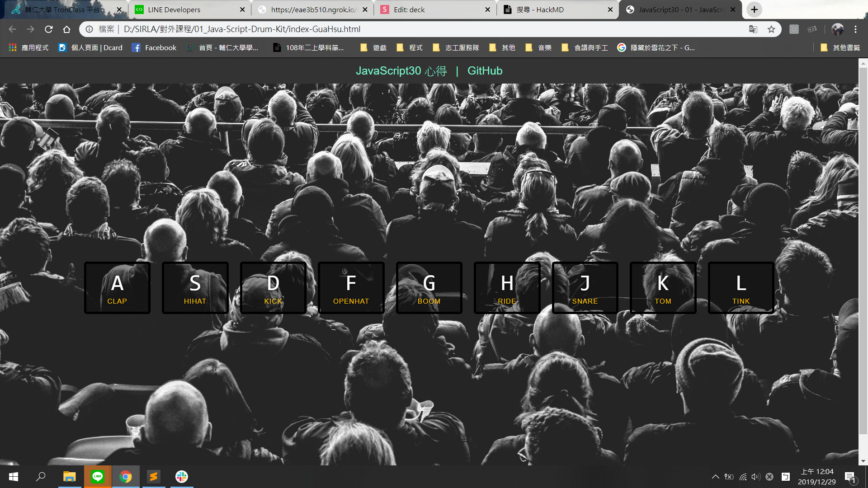Reload the page with refresh icon
868x488 pixels.
pos(49,29)
